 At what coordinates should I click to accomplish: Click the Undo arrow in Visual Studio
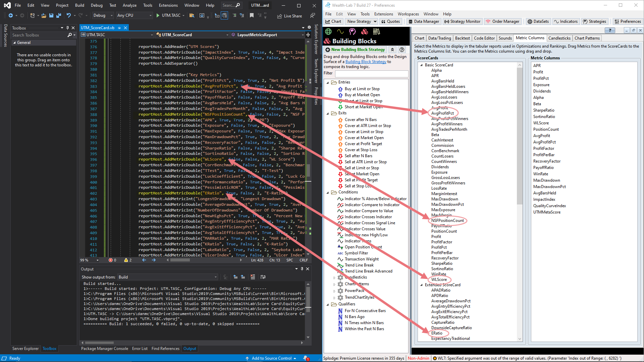tap(68, 15)
